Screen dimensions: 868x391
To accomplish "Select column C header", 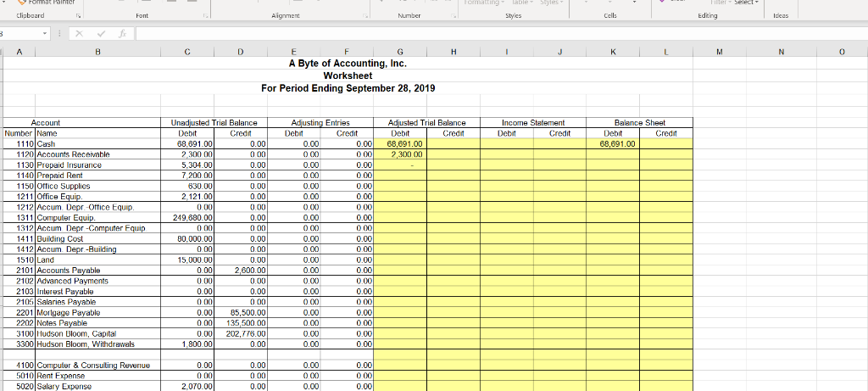I will tap(187, 52).
